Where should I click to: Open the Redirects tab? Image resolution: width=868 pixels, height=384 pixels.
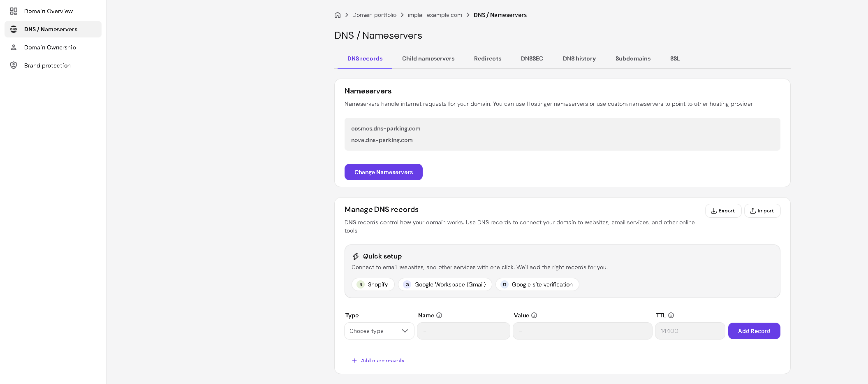[487, 59]
